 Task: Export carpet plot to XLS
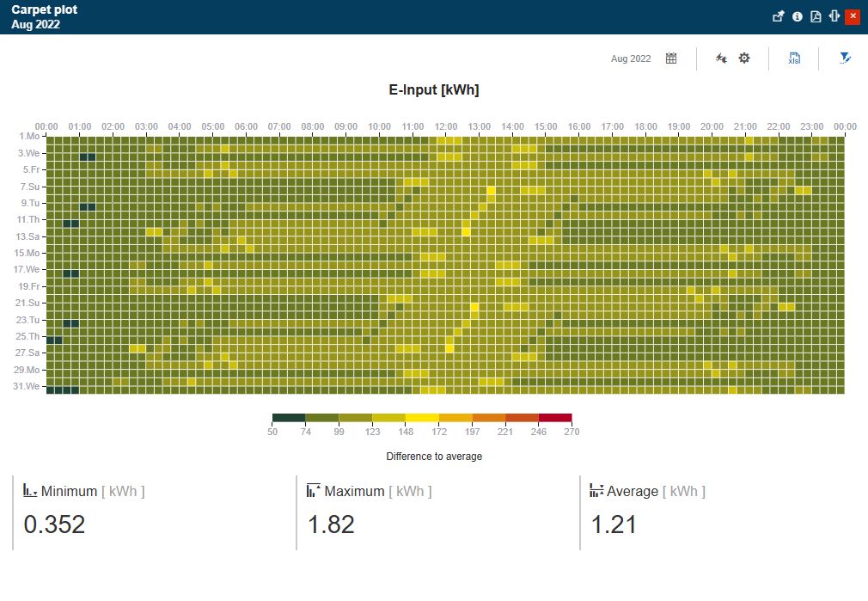tap(794, 58)
